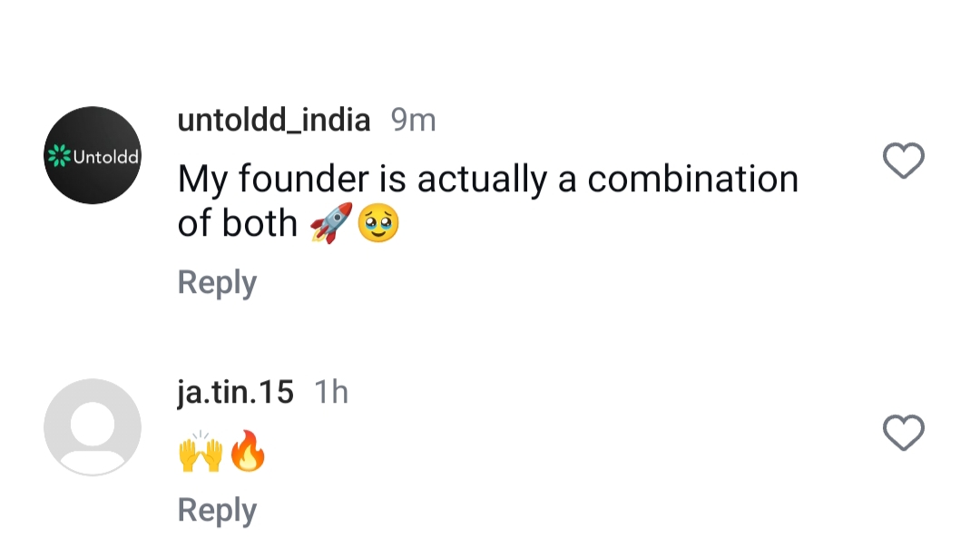Image resolution: width=980 pixels, height=557 pixels.
Task: Click the 1h timestamp
Action: tap(331, 392)
